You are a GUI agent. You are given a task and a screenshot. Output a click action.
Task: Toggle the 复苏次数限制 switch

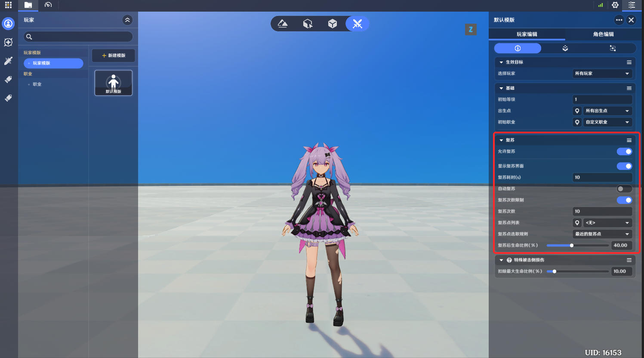[624, 200]
